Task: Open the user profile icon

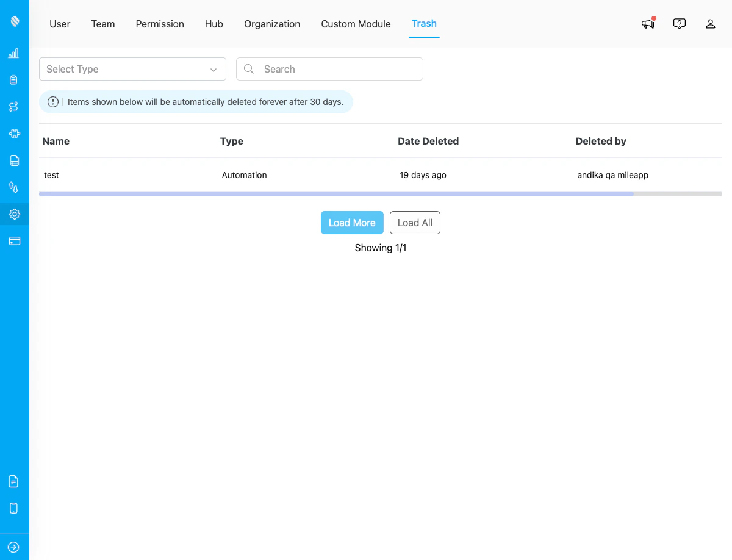Action: 711,24
